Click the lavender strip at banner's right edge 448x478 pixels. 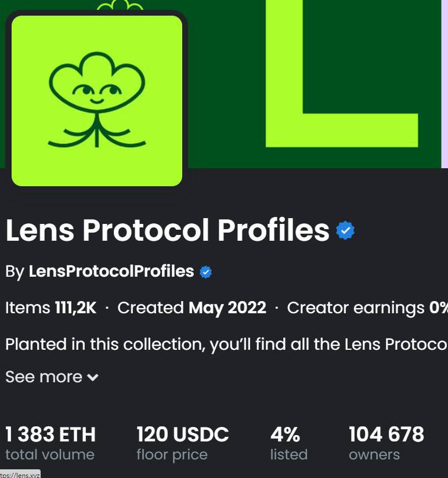[x=445, y=81]
